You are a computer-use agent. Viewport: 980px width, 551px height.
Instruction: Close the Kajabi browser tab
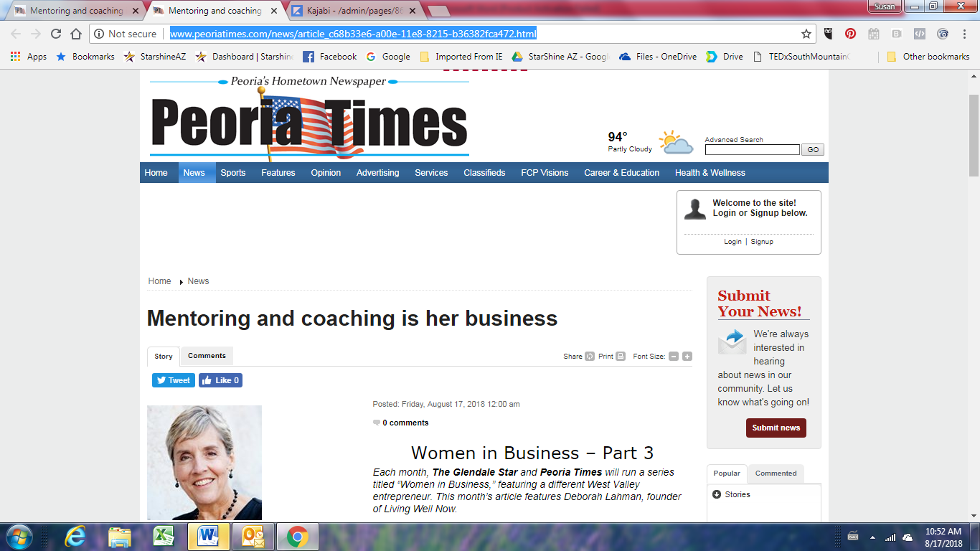coord(413,11)
